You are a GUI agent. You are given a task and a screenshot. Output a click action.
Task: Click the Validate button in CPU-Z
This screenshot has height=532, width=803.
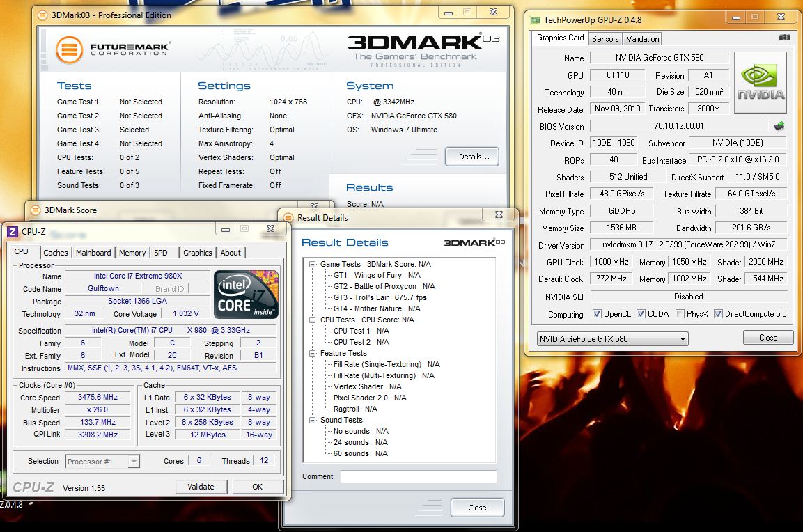coord(201,487)
